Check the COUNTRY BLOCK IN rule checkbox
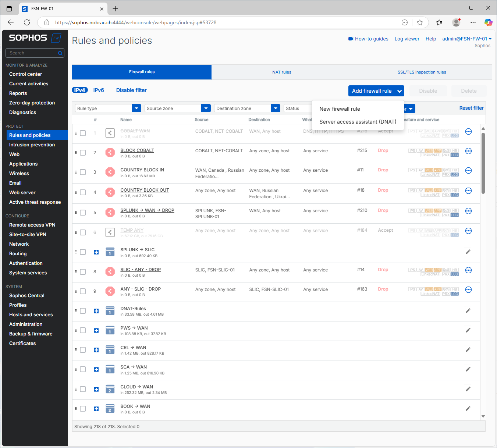This screenshot has height=448, width=497. [83, 172]
